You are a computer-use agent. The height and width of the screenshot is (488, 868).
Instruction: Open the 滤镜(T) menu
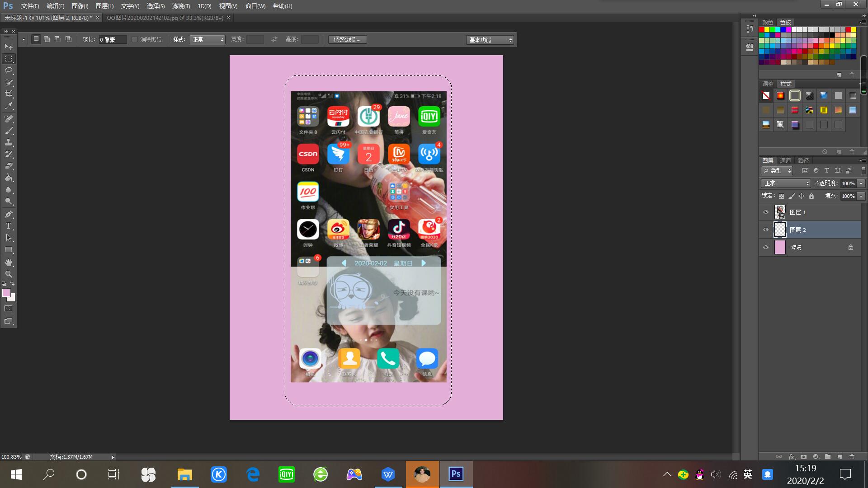[181, 6]
